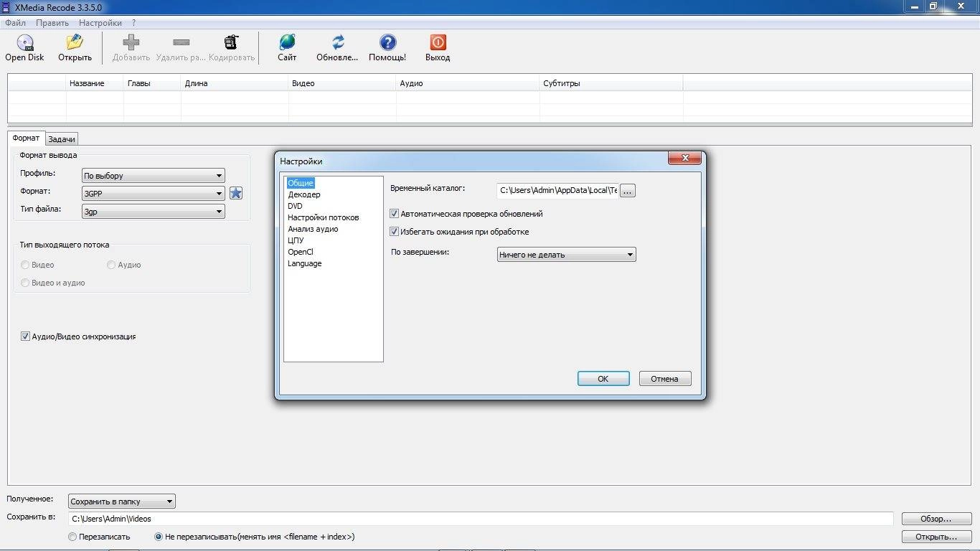Expand the По завершении dropdown
The height and width of the screenshot is (551, 980).
pos(567,255)
